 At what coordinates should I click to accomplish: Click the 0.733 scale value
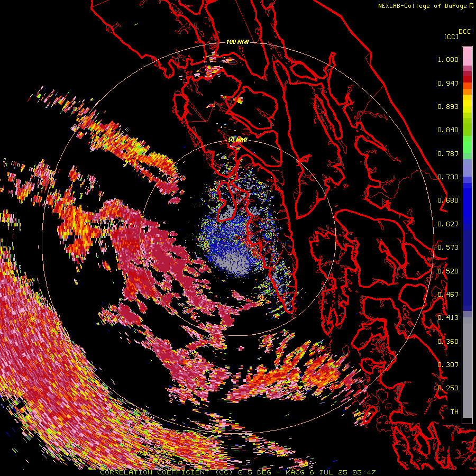pyautogui.click(x=448, y=177)
